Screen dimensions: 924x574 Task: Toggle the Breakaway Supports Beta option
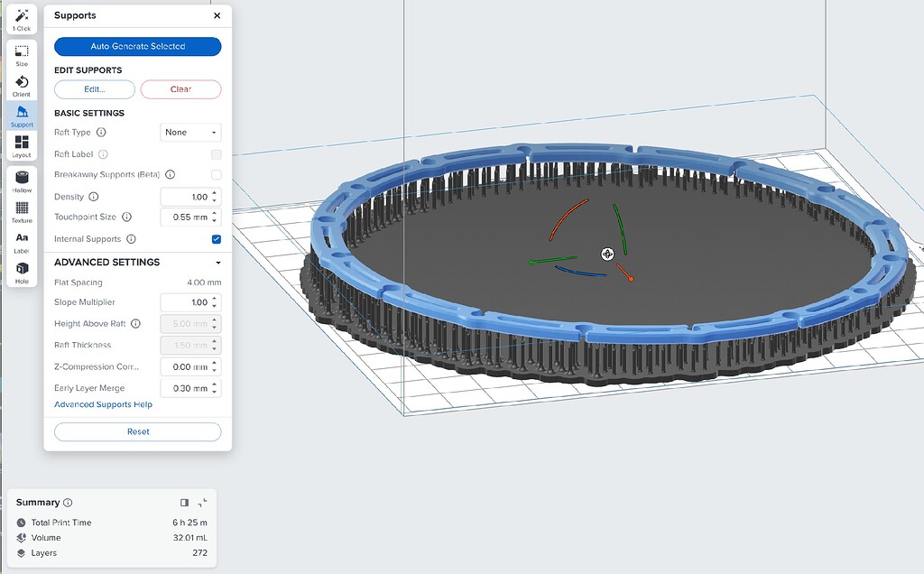(x=214, y=174)
